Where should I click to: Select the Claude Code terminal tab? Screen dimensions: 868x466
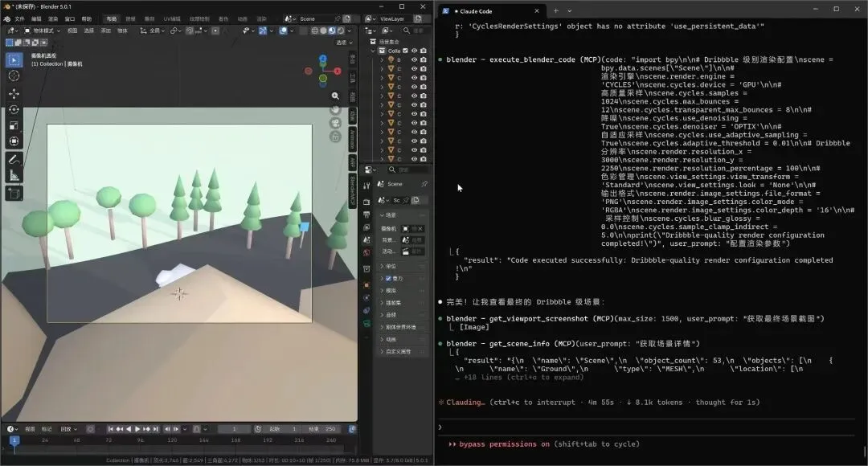[490, 11]
